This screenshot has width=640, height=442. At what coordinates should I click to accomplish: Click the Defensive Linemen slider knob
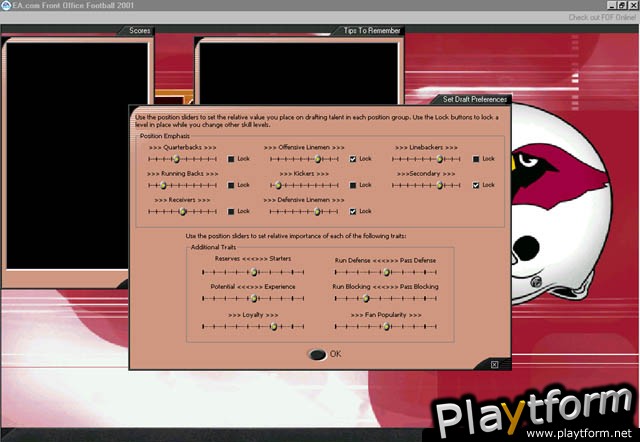click(x=317, y=211)
